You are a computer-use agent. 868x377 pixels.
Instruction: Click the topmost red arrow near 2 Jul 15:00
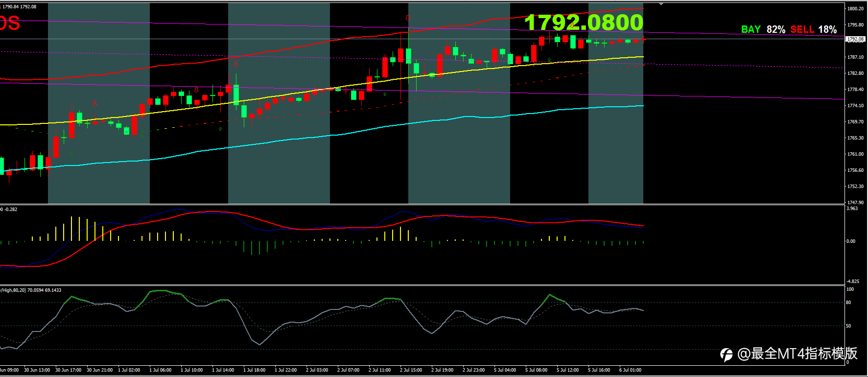point(408,18)
